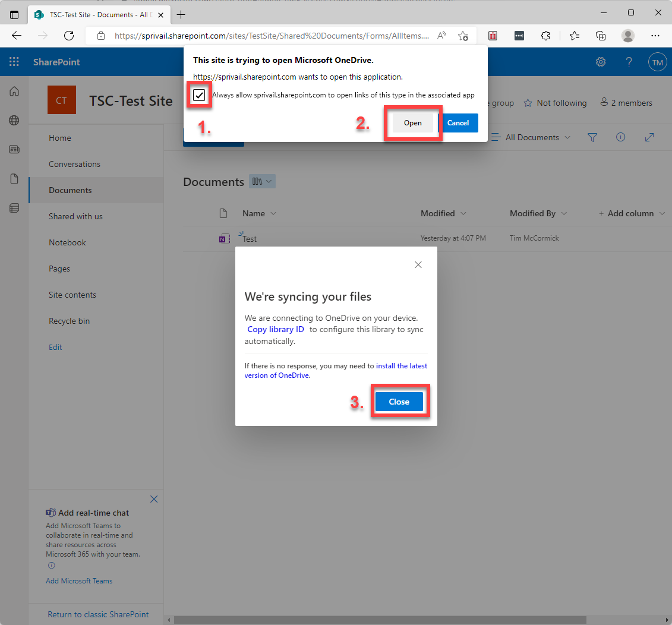Add this page to favorites star icon
Screen dimensions: 672x625
click(x=463, y=36)
